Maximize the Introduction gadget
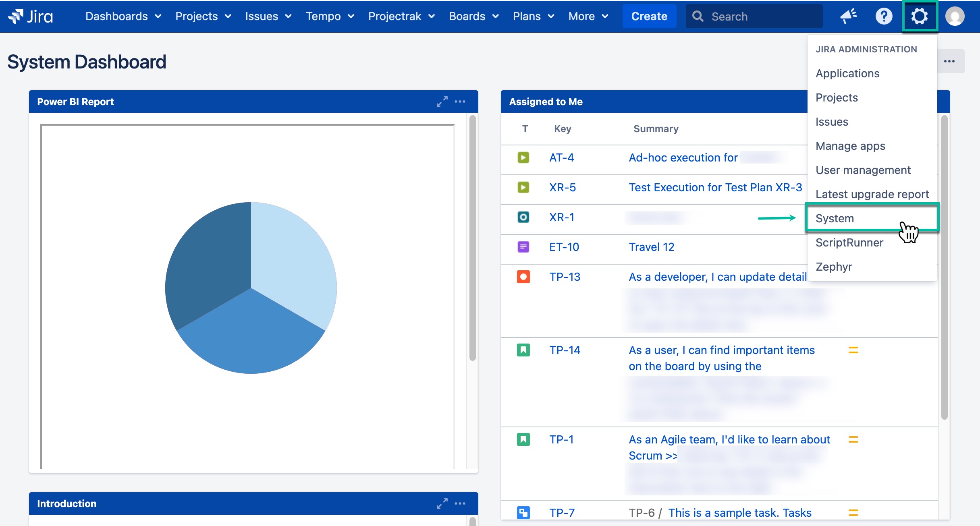The image size is (980, 526). (442, 503)
